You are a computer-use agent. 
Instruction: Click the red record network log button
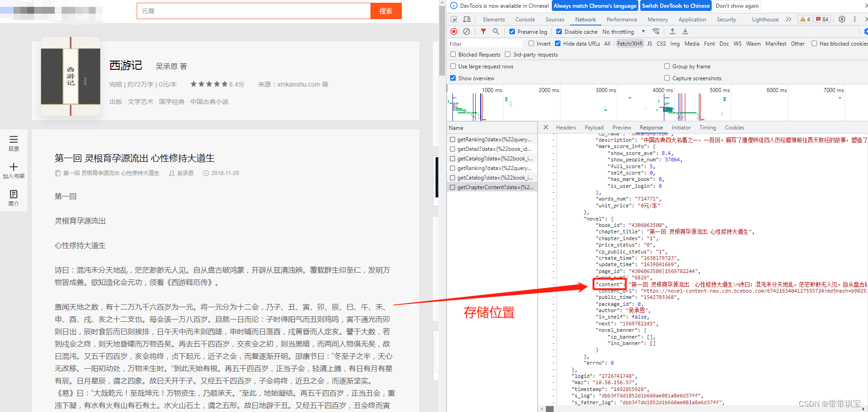point(453,31)
